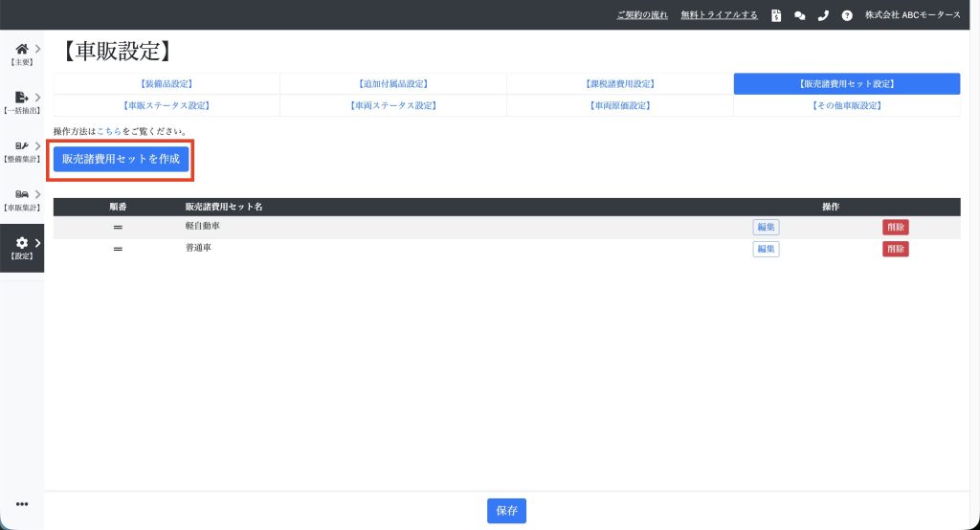This screenshot has width=980, height=530.
Task: Click the drag handle for the 軽自動車 row
Action: (119, 228)
